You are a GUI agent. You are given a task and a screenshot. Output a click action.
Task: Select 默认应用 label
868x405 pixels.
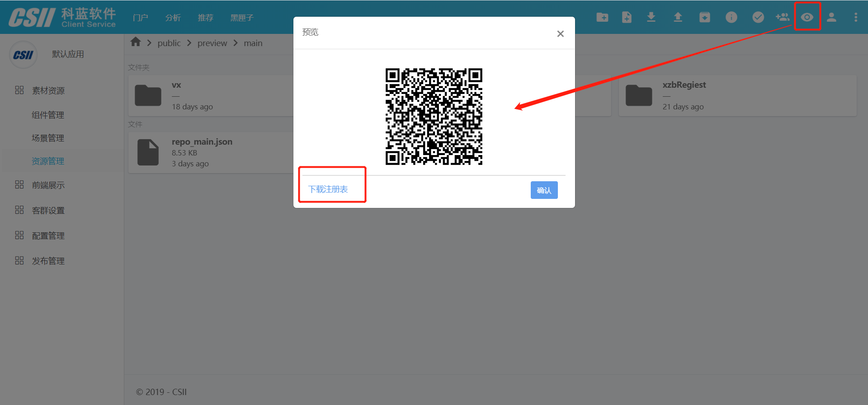[68, 54]
